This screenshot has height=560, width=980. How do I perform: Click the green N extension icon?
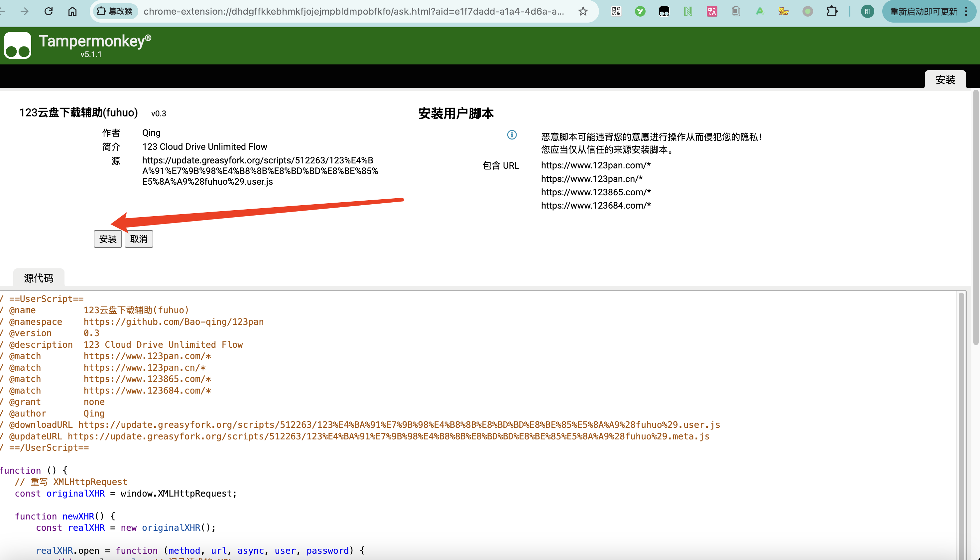688,12
